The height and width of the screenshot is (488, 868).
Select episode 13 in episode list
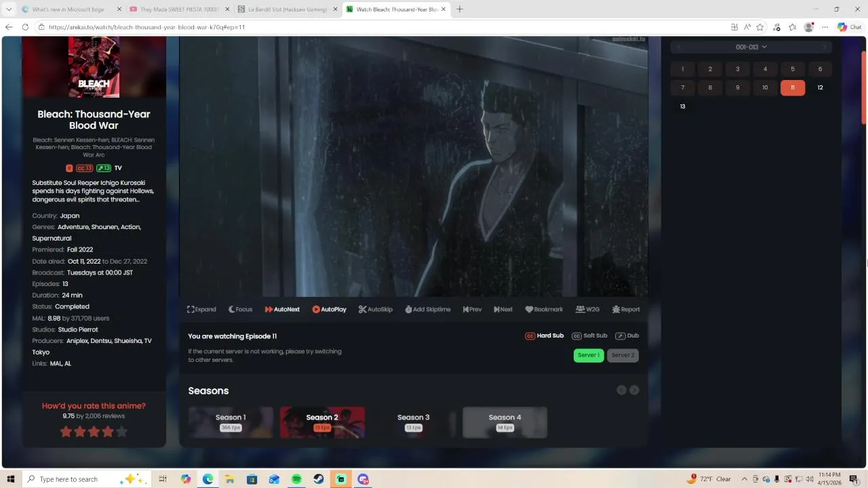[683, 106]
